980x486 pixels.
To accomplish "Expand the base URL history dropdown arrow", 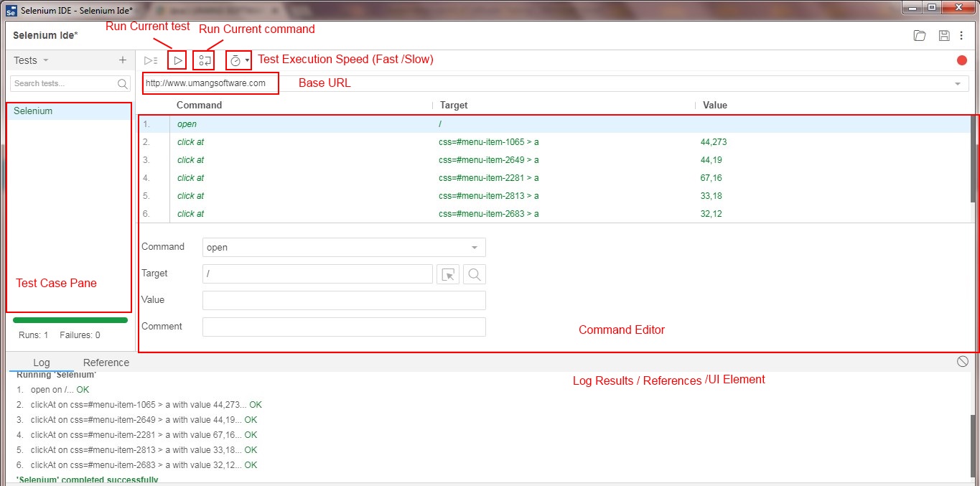I will tap(957, 84).
